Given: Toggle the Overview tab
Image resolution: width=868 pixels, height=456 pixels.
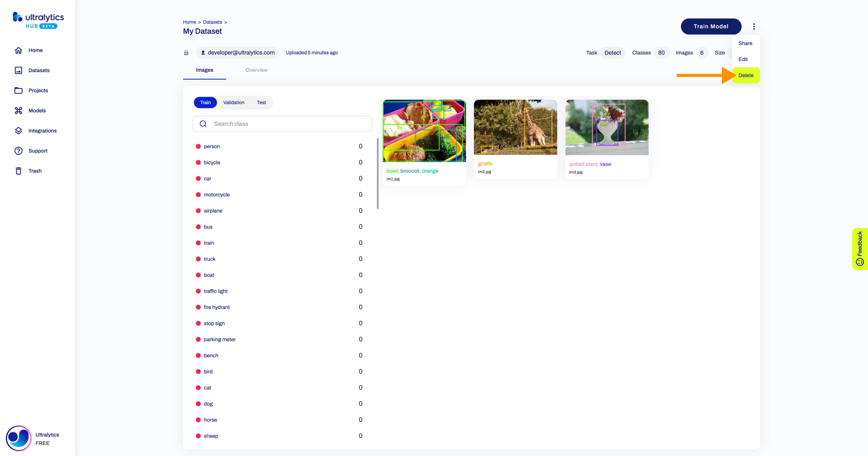Looking at the screenshot, I should (x=256, y=69).
